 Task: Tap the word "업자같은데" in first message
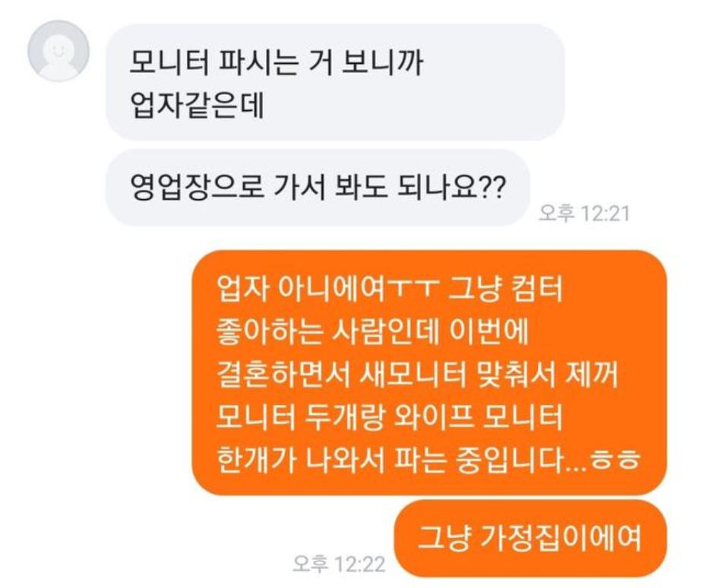(x=198, y=106)
